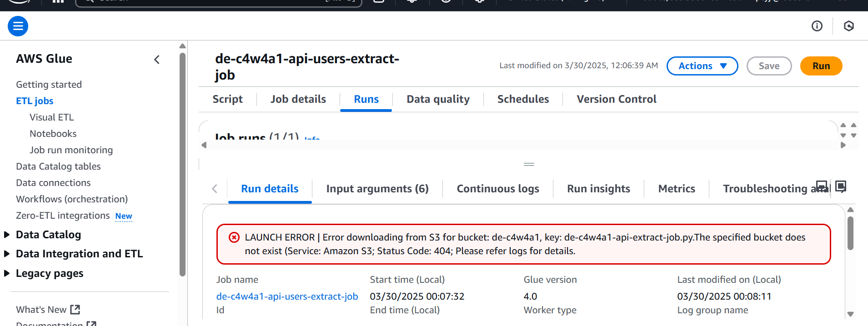Viewport: 868px width, 326px height.
Task: Select the Runs tab
Action: 366,99
